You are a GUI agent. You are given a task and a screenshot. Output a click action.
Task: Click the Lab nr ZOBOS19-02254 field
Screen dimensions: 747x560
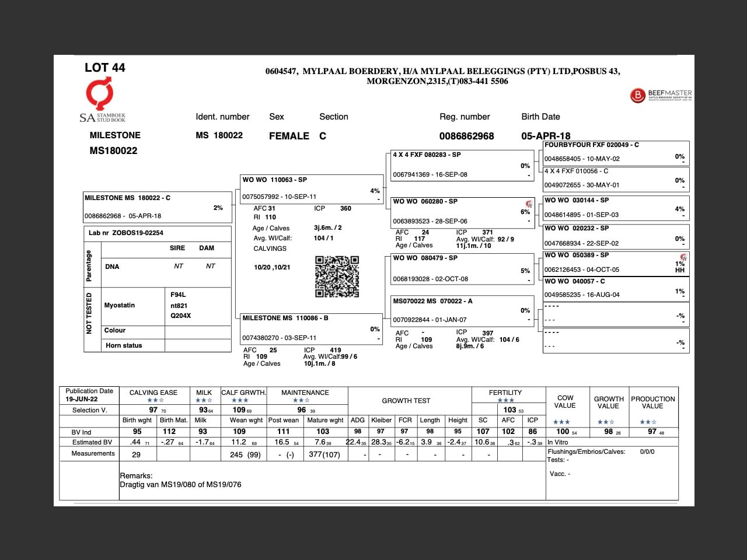(126, 233)
